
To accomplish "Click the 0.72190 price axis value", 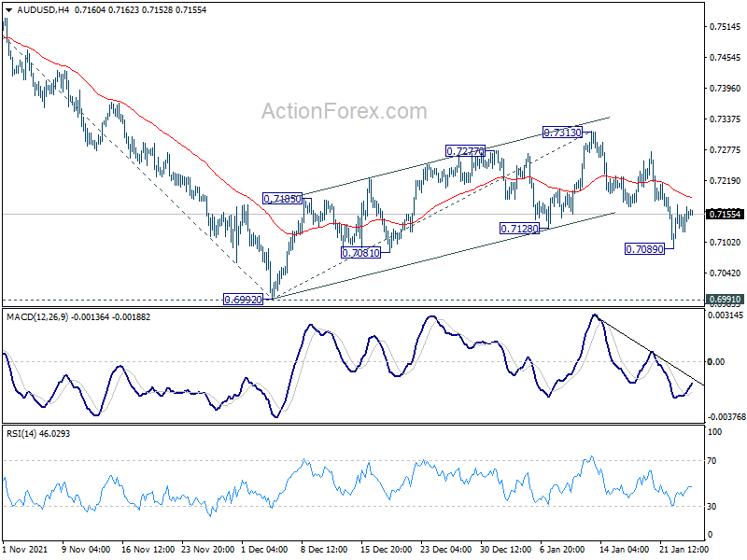I will [x=726, y=180].
